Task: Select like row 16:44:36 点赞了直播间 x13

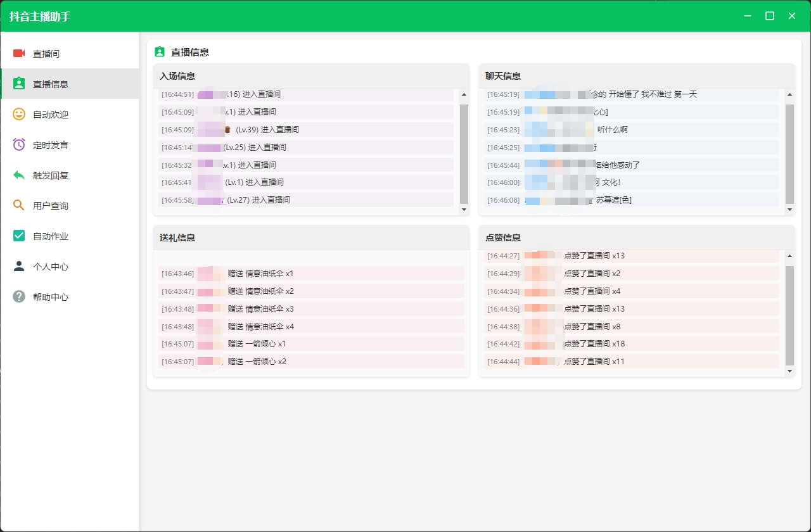Action: (x=632, y=309)
